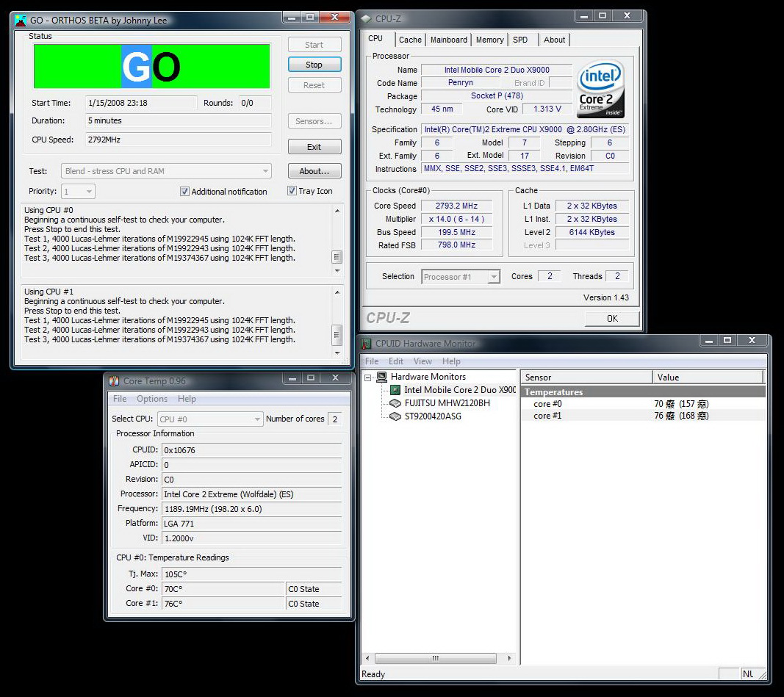Click the Start Time field in ORTHOS

coord(141,103)
